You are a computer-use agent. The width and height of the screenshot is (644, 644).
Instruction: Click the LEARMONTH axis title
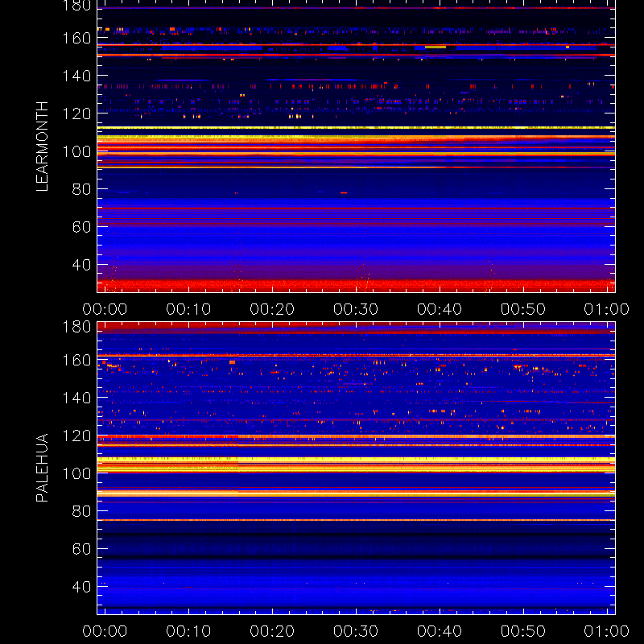click(42, 147)
